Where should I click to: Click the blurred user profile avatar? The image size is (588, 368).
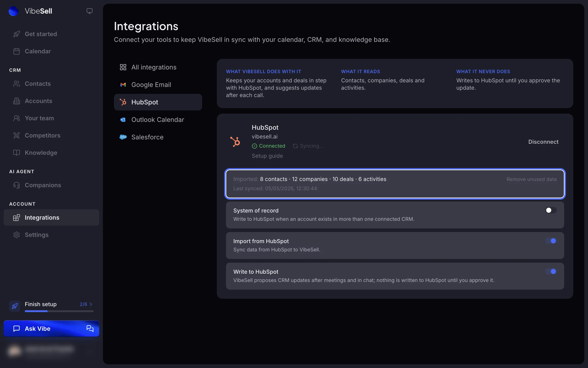[x=14, y=351]
